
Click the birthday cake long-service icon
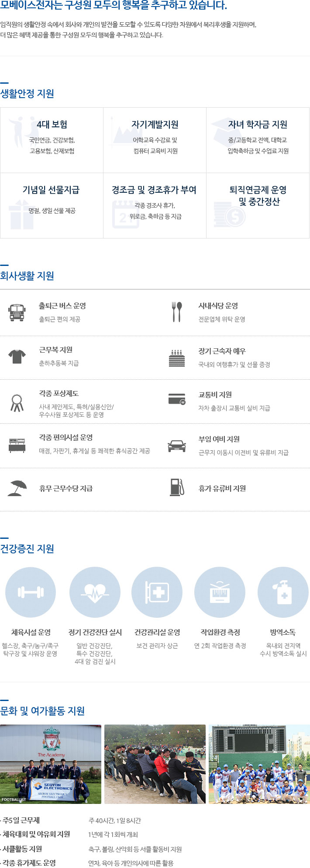click(x=177, y=358)
